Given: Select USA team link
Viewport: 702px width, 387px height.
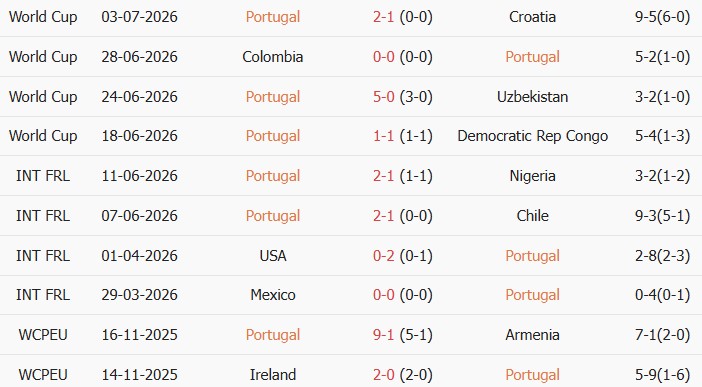Looking at the screenshot, I should pos(273,256).
